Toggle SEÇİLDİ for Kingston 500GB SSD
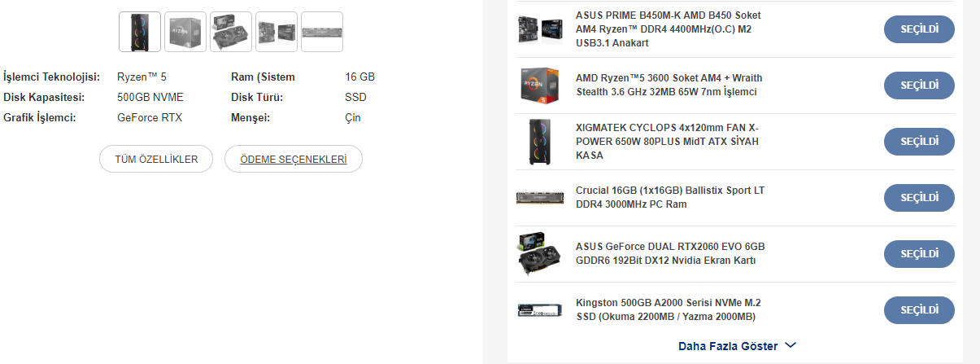Viewport: 980px width, 364px height. pos(919,310)
